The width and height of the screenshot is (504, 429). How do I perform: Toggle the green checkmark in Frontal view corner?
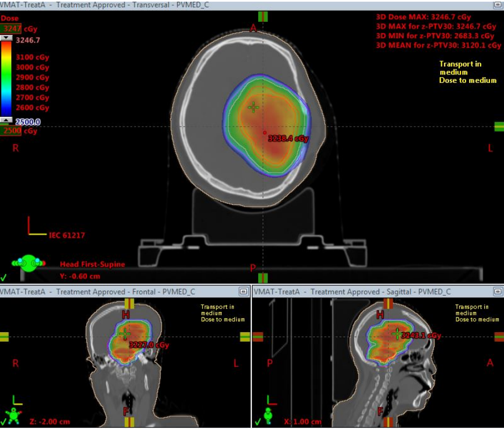click(x=4, y=422)
